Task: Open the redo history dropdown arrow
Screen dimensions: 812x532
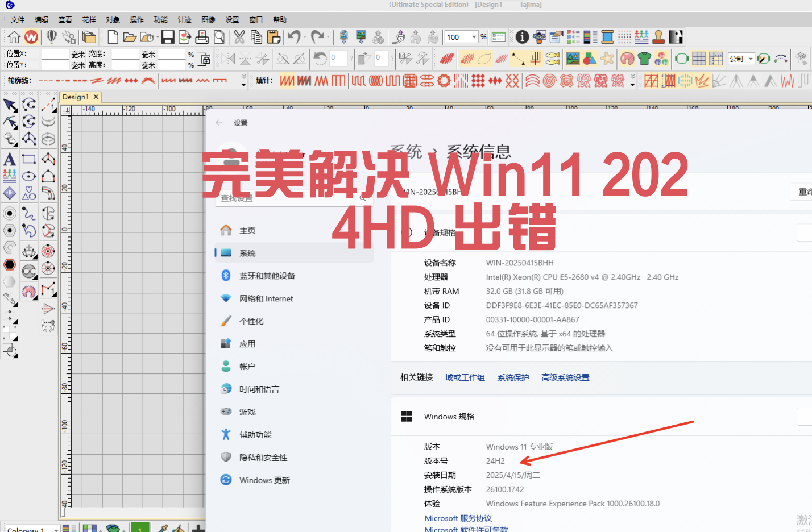Action: pyautogui.click(x=328, y=38)
